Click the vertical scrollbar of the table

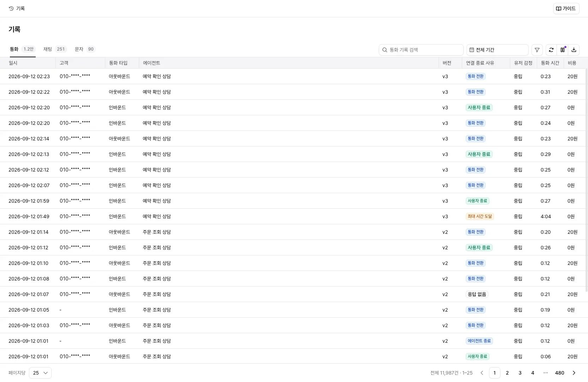coord(587,180)
